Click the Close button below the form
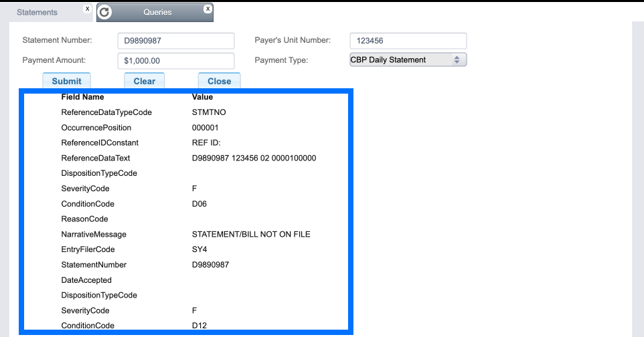 click(x=219, y=81)
